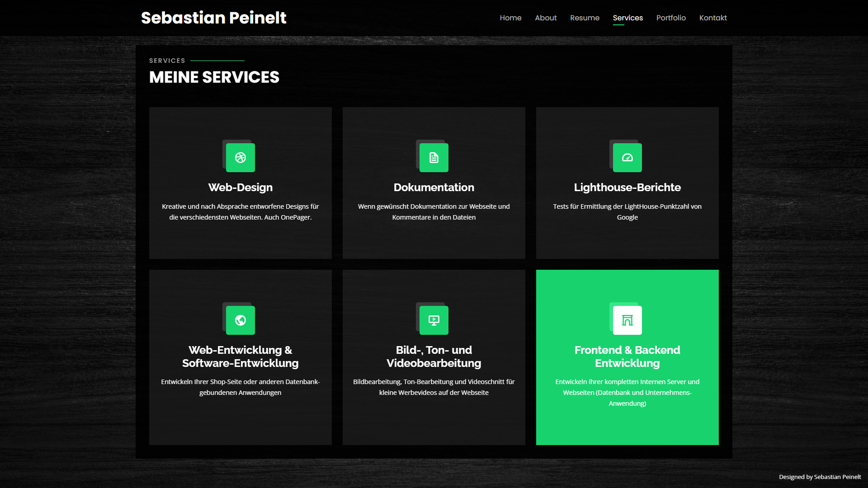This screenshot has width=868, height=488.
Task: Click the Sebastian Peinelt site logo
Action: 214,18
